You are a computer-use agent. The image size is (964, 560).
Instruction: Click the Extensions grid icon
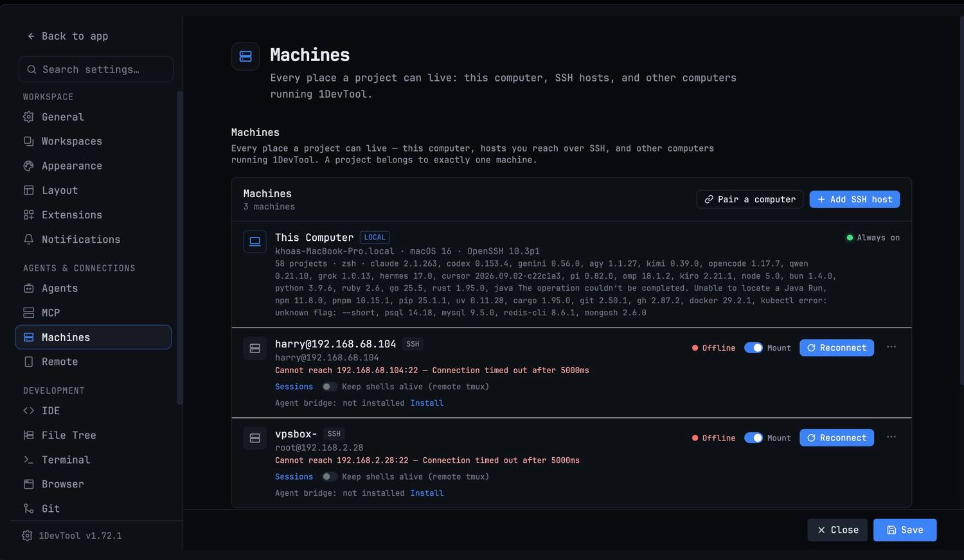point(28,214)
